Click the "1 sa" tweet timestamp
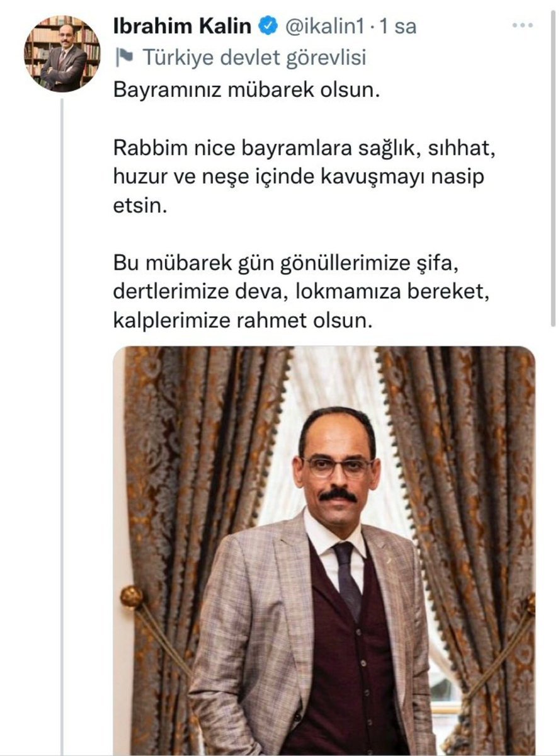 click(x=400, y=26)
